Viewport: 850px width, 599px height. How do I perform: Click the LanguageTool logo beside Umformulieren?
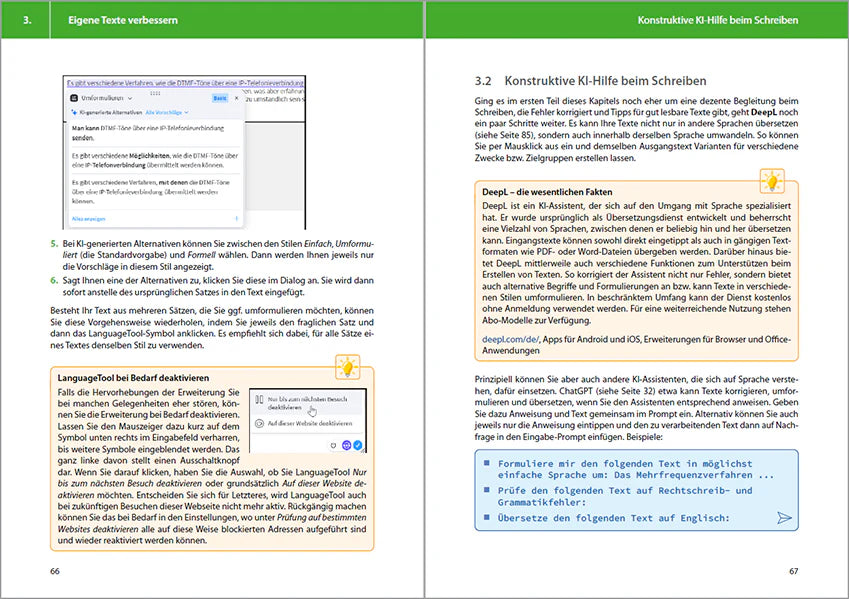click(73, 100)
